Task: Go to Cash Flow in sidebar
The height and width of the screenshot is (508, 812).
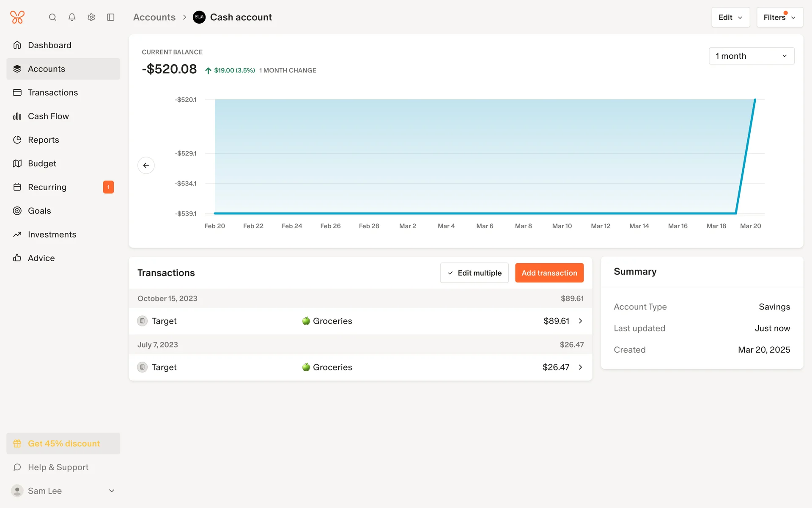Action: coord(48,116)
